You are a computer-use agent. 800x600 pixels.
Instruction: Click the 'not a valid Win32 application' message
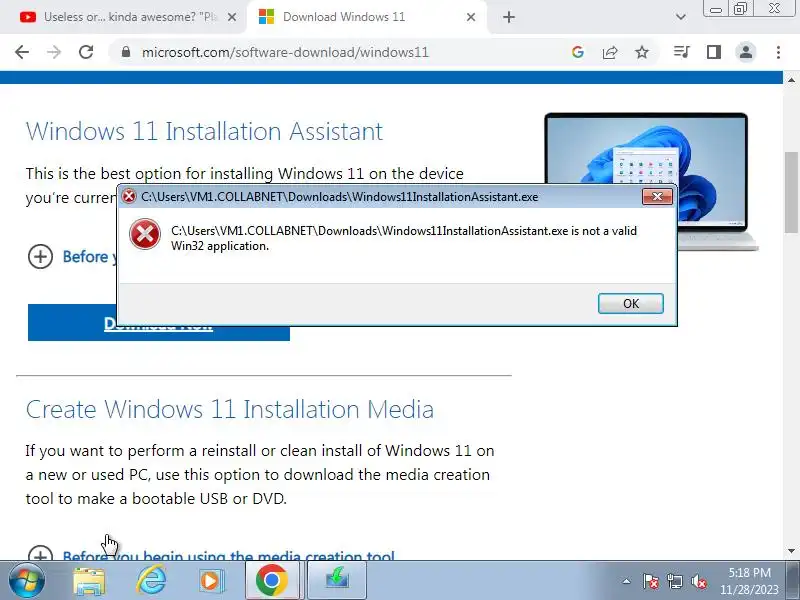coord(404,238)
